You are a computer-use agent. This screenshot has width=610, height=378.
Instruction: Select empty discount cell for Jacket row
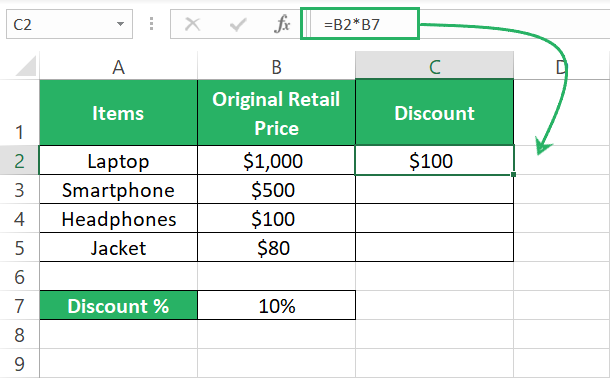click(x=435, y=247)
